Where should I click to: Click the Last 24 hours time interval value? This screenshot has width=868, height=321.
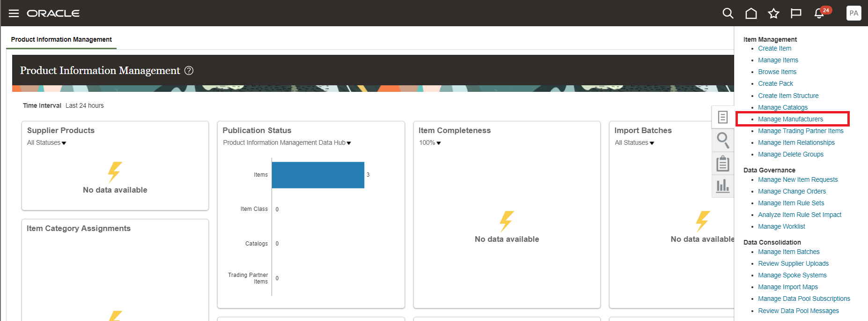pos(85,105)
